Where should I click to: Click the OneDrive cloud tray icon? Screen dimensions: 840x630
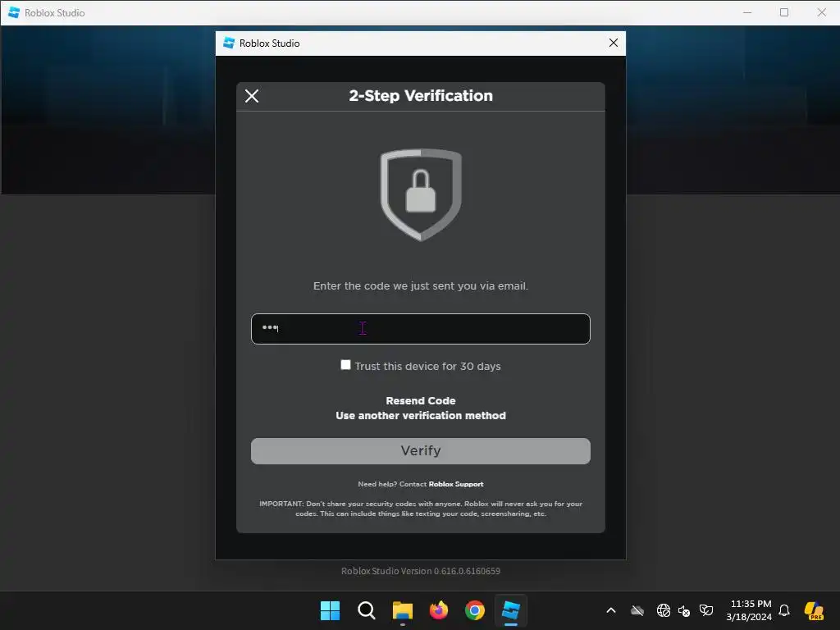click(637, 610)
